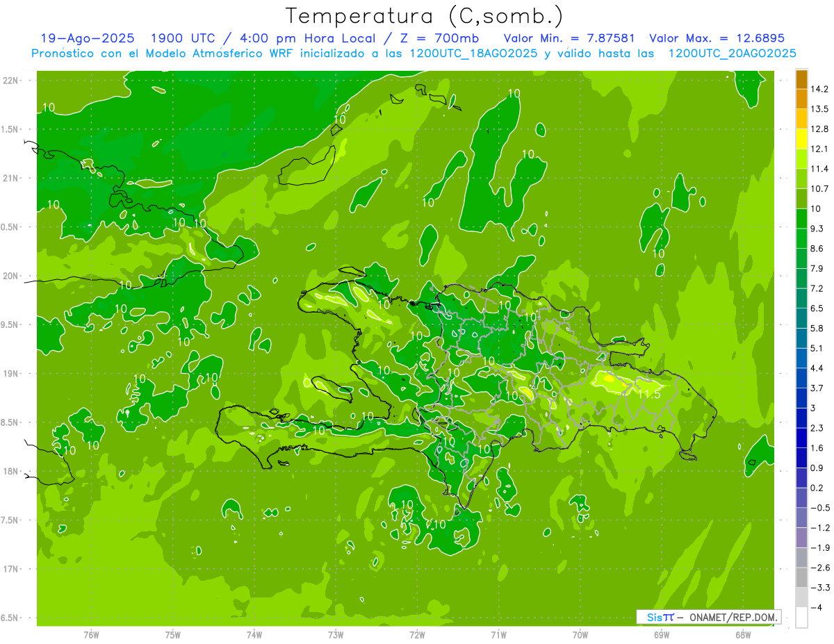Click the '68W' longitude axis label
Viewport: 834px width, 644px height.
tap(743, 634)
